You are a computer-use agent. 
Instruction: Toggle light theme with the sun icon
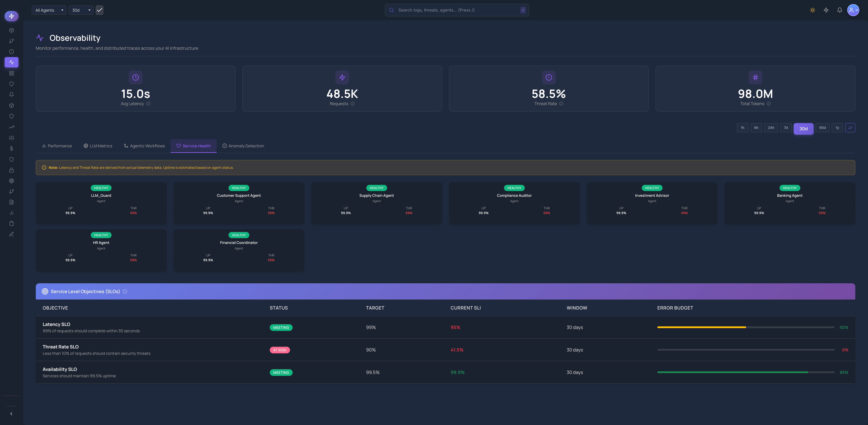coord(812,10)
